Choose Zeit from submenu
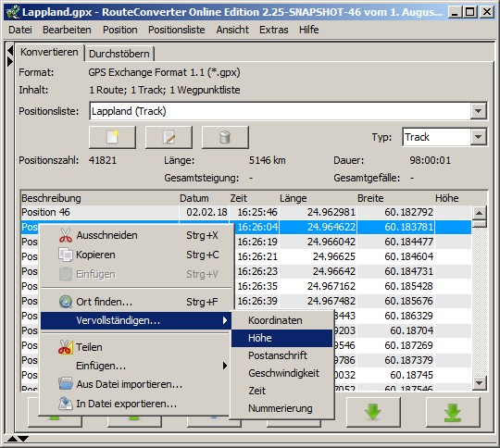This screenshot has height=448, width=500. 281,391
